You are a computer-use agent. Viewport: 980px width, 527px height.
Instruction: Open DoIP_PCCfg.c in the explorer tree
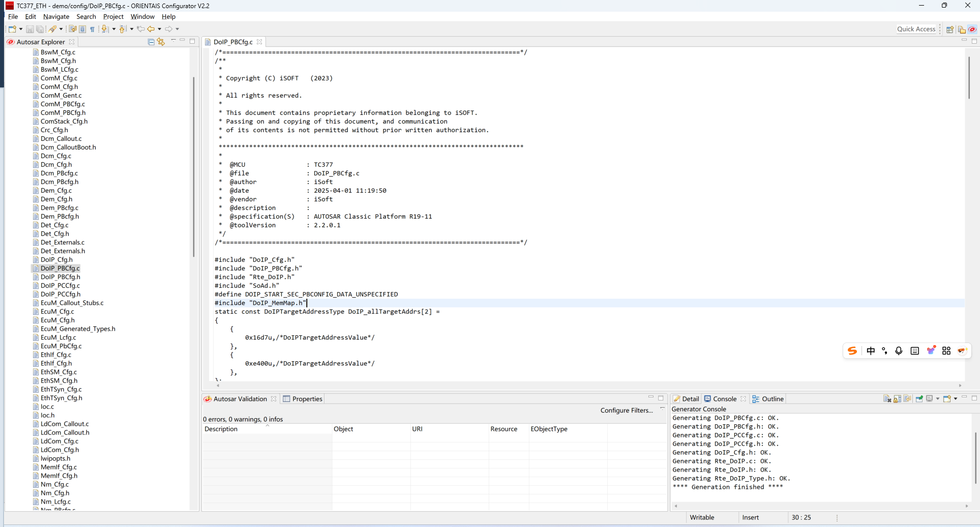tap(60, 286)
